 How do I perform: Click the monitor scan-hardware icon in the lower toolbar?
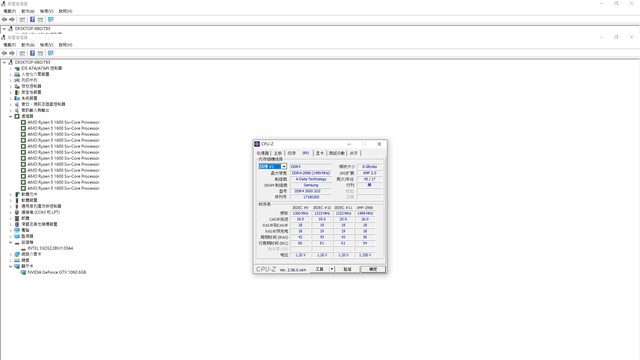pos(51,53)
